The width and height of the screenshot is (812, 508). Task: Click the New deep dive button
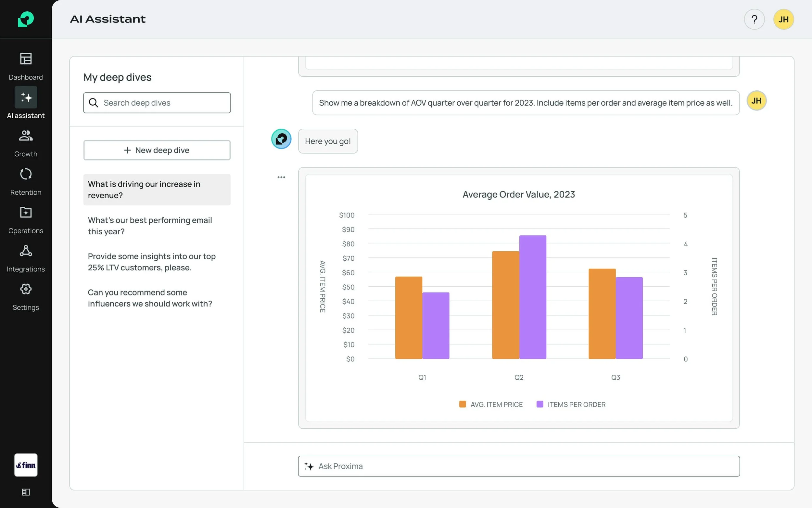[157, 150]
